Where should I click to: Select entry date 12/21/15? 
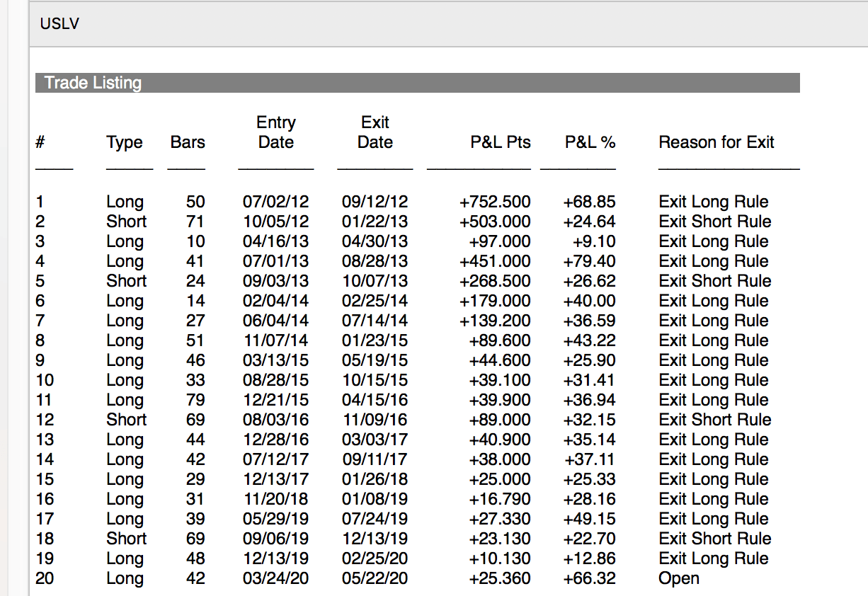pos(276,400)
